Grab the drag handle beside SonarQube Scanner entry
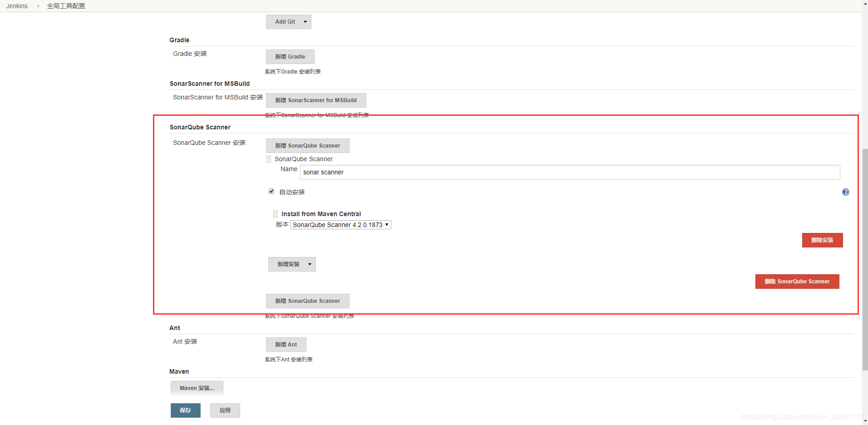Viewport: 868px width, 425px height. [269, 159]
